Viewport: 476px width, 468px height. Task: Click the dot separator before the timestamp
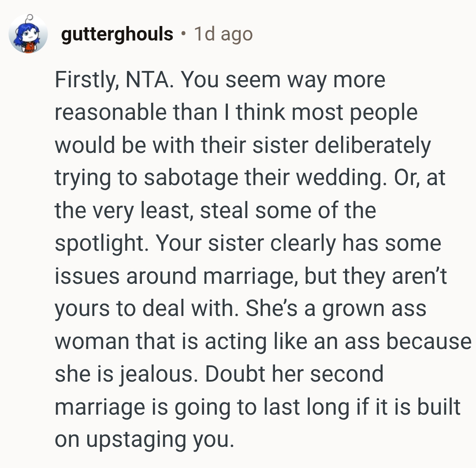[183, 34]
